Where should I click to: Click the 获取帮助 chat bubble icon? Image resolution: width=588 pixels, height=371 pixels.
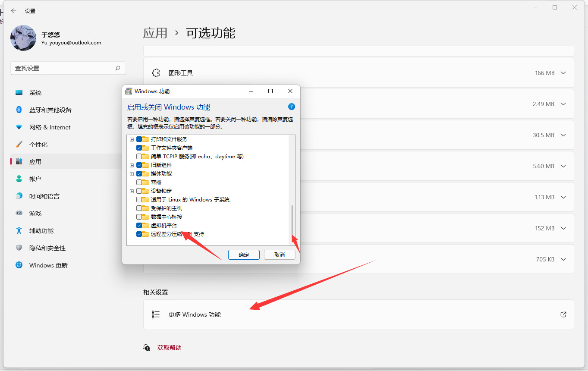pyautogui.click(x=147, y=348)
